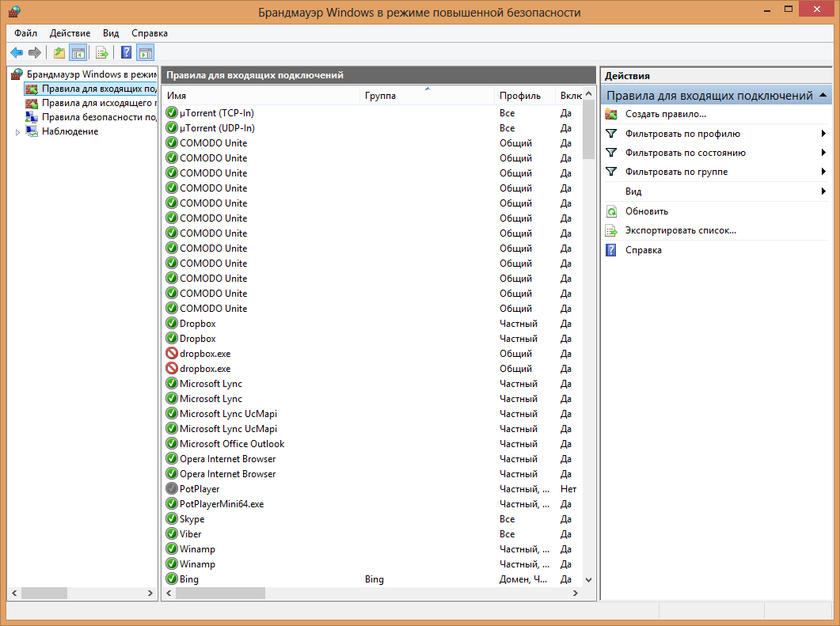Image resolution: width=840 pixels, height=626 pixels.
Task: Toggle the console tree pane toolbar icon
Action: (x=78, y=52)
